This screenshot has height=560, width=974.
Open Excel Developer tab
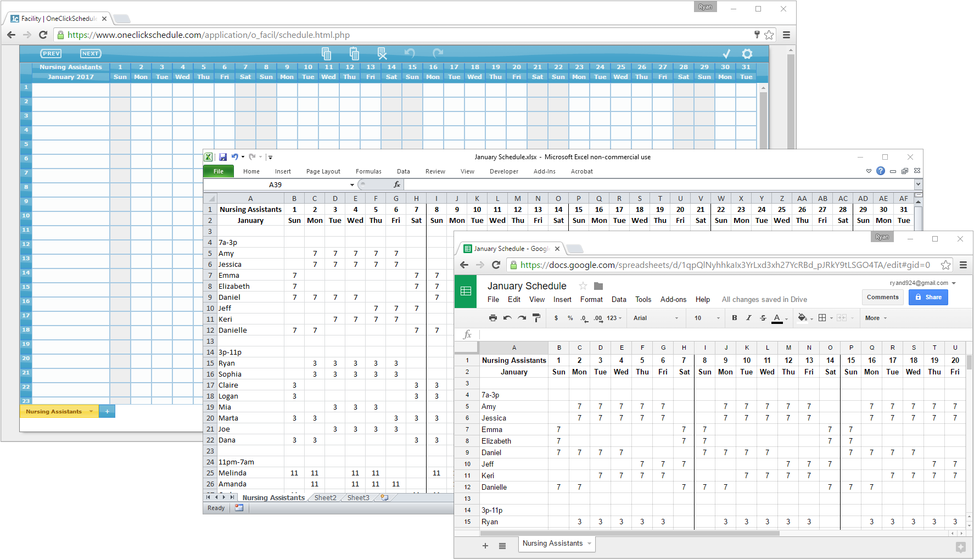click(504, 171)
